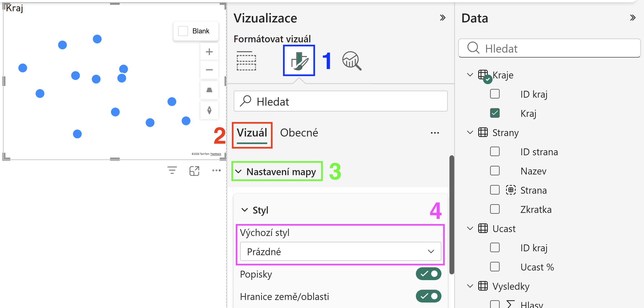Zoom in on the map
Image resolution: width=644 pixels, height=308 pixels.
point(209,52)
